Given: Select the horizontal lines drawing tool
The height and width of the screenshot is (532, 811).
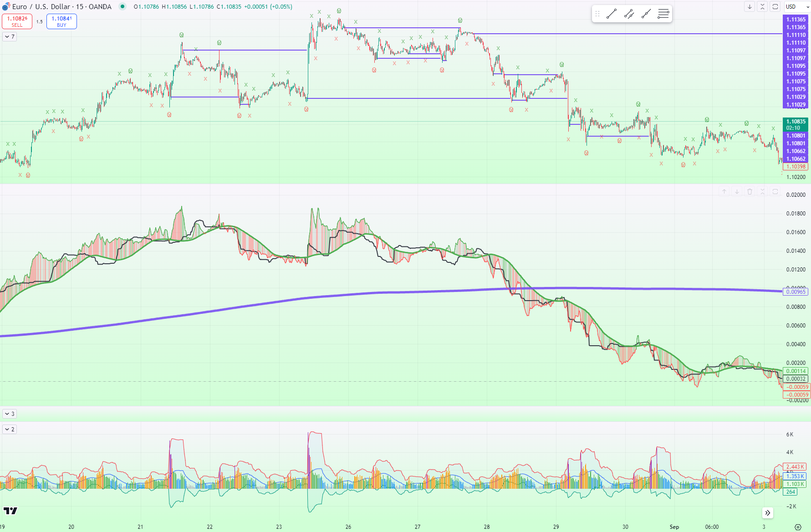Looking at the screenshot, I should point(663,13).
